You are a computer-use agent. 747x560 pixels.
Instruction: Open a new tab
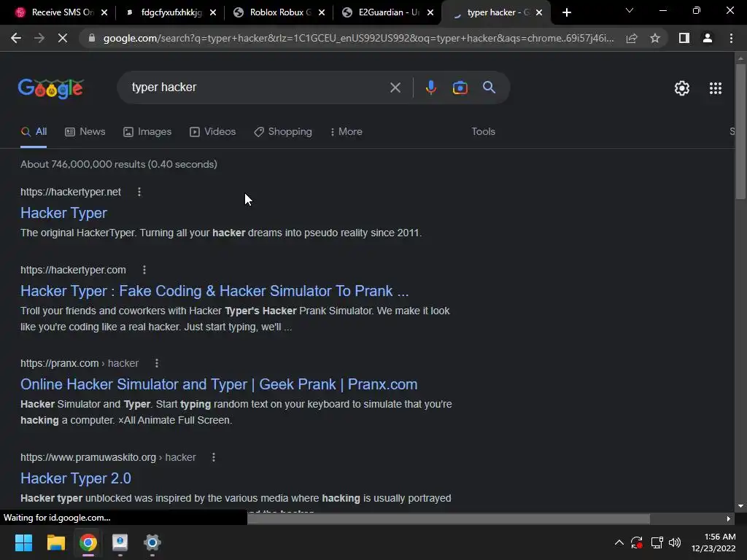[566, 13]
